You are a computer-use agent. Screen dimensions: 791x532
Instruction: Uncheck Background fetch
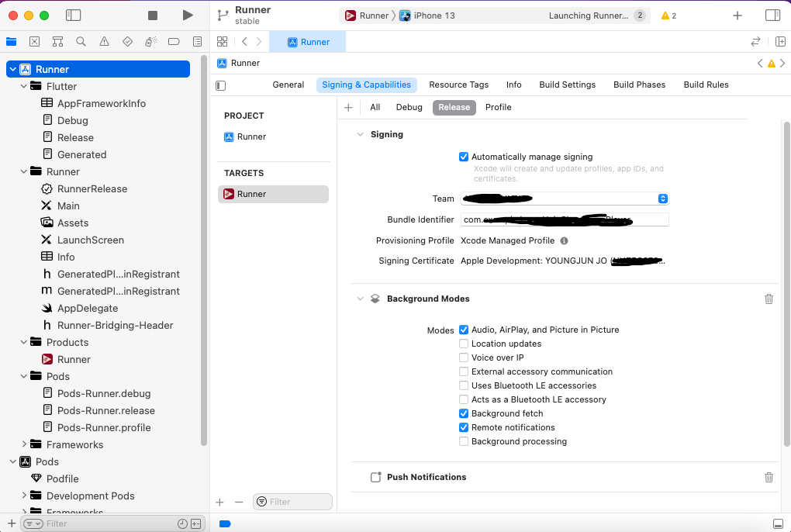click(x=464, y=413)
